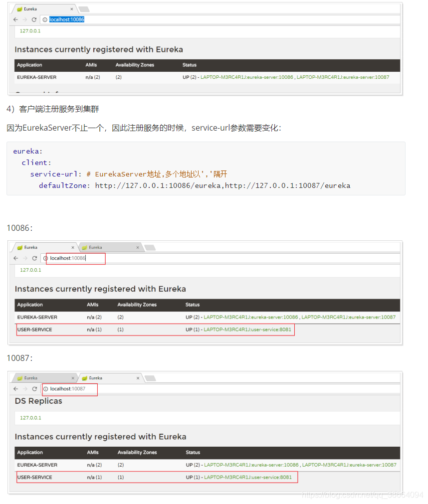Click reload icon in the single-tab Eureka browser

tap(34, 19)
